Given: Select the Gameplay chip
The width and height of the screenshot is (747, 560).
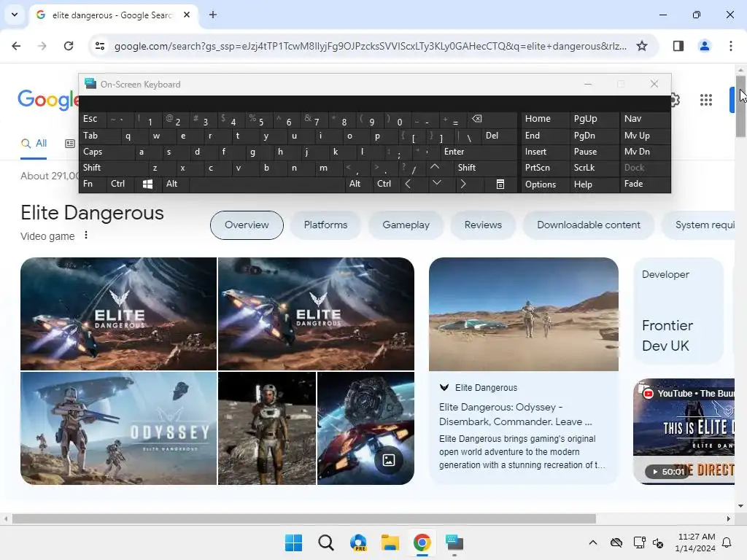Looking at the screenshot, I should 406,225.
